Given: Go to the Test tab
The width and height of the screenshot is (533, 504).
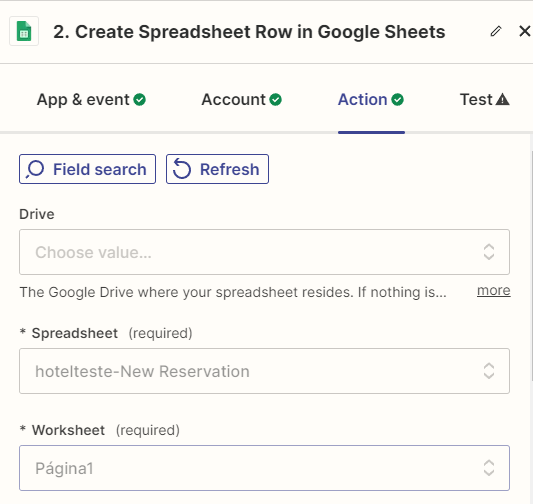Looking at the screenshot, I should click(484, 100).
